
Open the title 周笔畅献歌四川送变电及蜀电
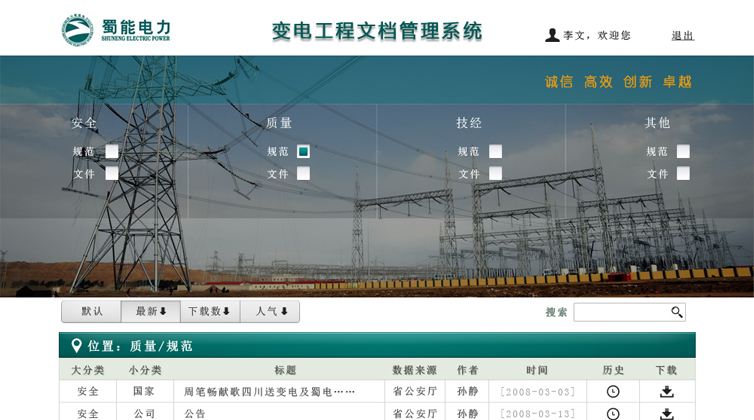coord(269,392)
